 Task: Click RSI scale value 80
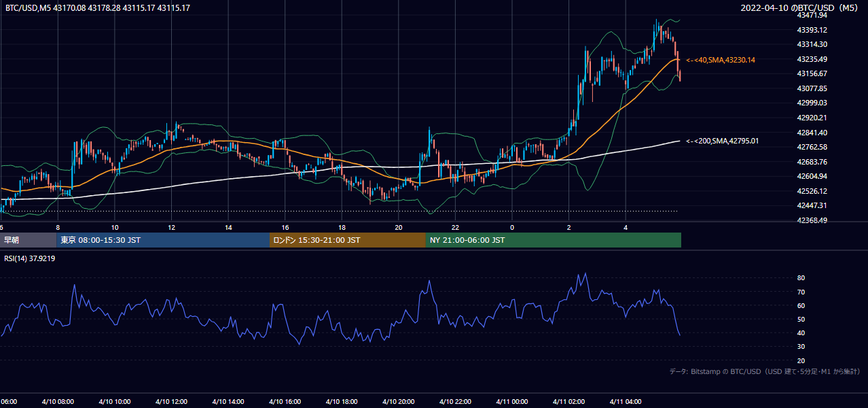[801, 278]
